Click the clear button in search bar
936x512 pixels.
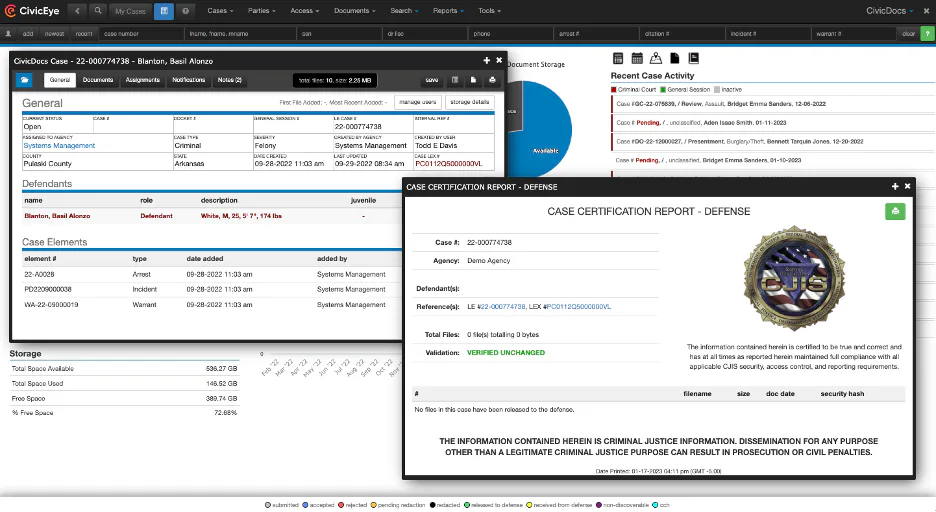coord(908,34)
